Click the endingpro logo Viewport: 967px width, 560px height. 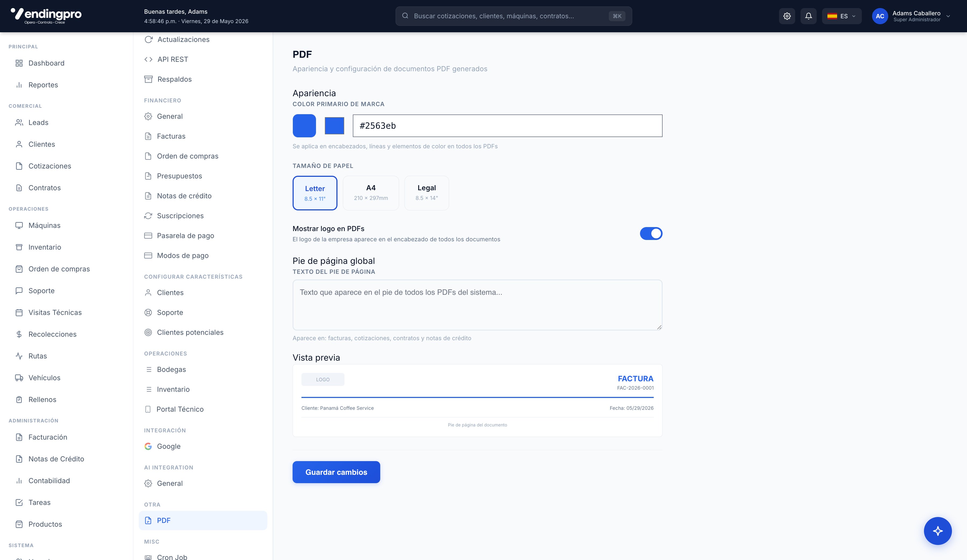click(x=46, y=16)
